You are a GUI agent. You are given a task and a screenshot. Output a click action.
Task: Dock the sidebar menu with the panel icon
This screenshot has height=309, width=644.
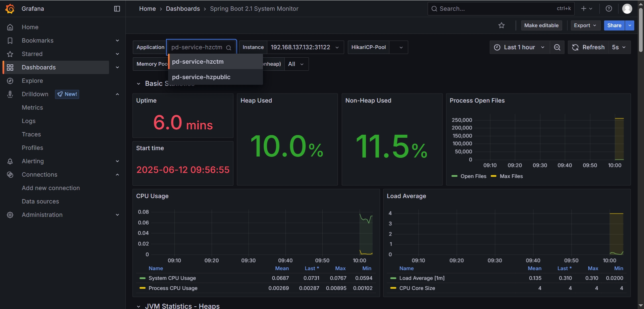[x=117, y=9]
